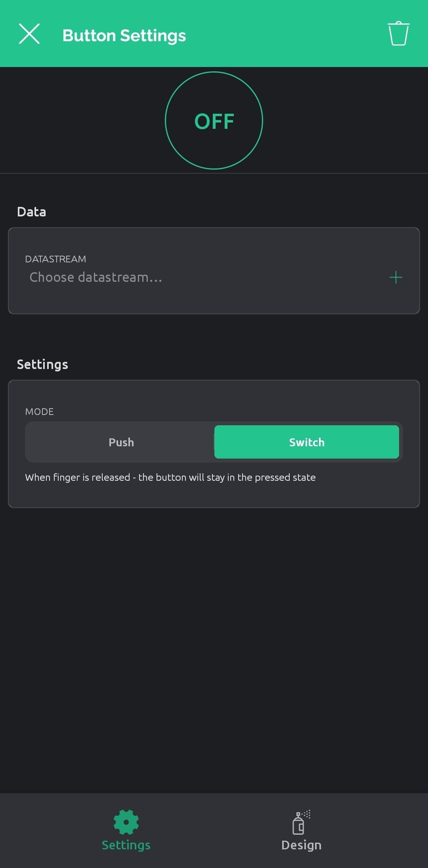
Task: Click the green header bar
Action: [x=277, y=34]
